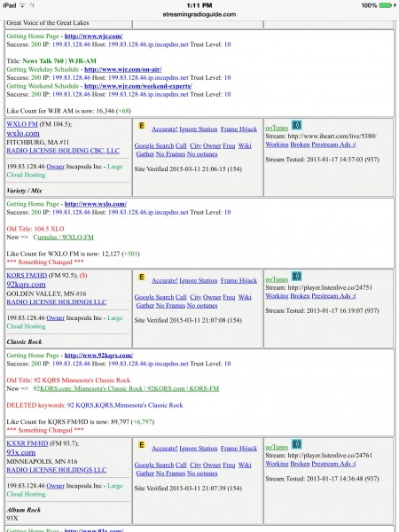Screen dimensions: 399x532
Task: Click Ignore Station for KXXR
Action: [198, 448]
